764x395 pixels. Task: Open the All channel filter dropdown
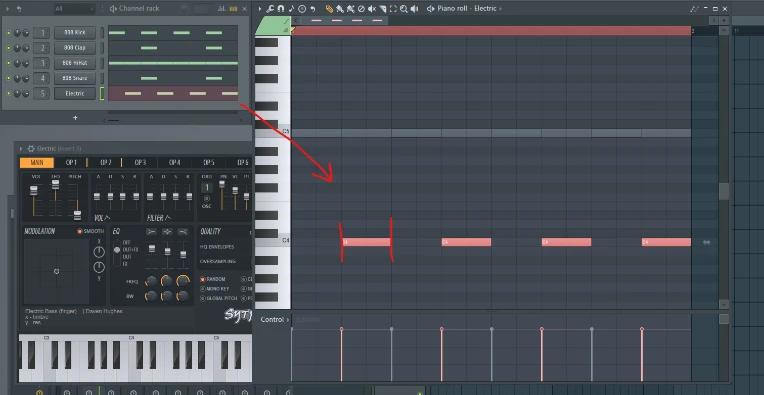pyautogui.click(x=74, y=9)
